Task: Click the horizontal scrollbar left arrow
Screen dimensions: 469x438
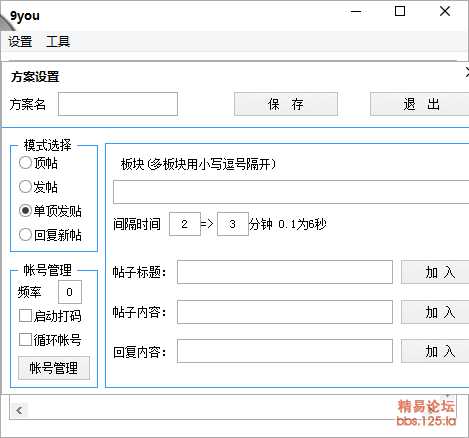Action: coord(19,411)
